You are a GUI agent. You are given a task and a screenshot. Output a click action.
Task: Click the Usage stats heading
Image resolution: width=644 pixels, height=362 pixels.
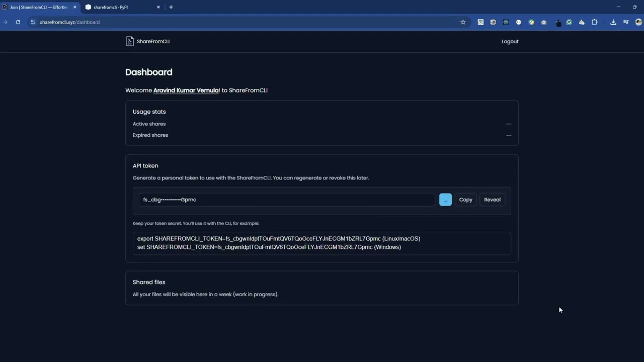coord(149,112)
